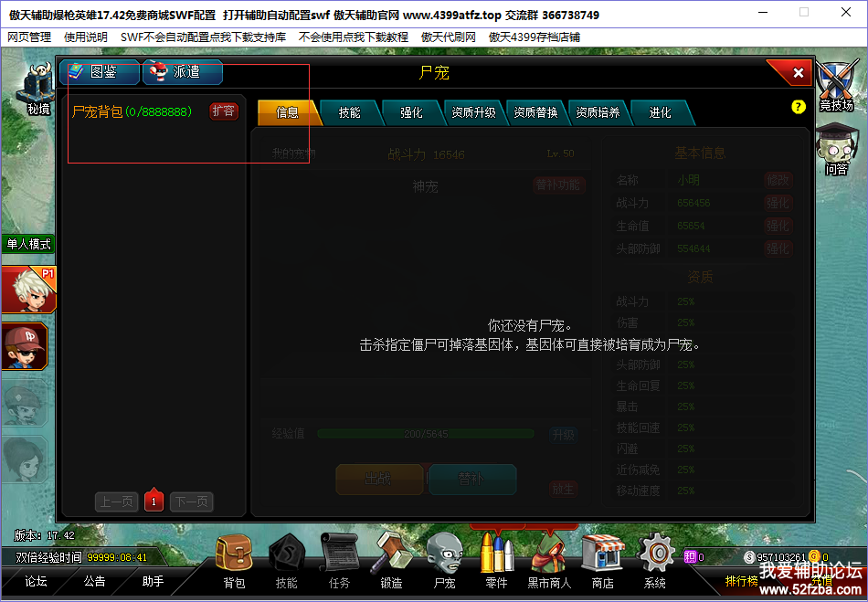Click the 下一页 next page button

click(x=192, y=502)
